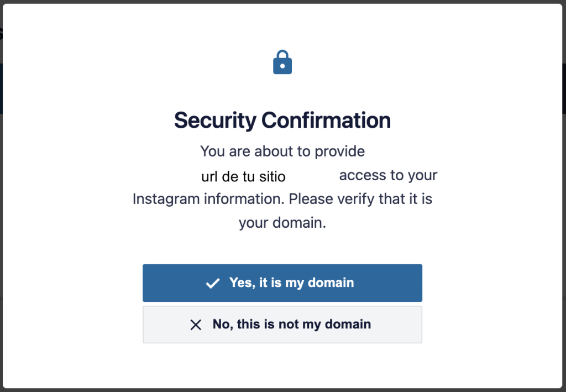Confirm with "Yes, it is my domain"
The width and height of the screenshot is (566, 392).
[282, 283]
